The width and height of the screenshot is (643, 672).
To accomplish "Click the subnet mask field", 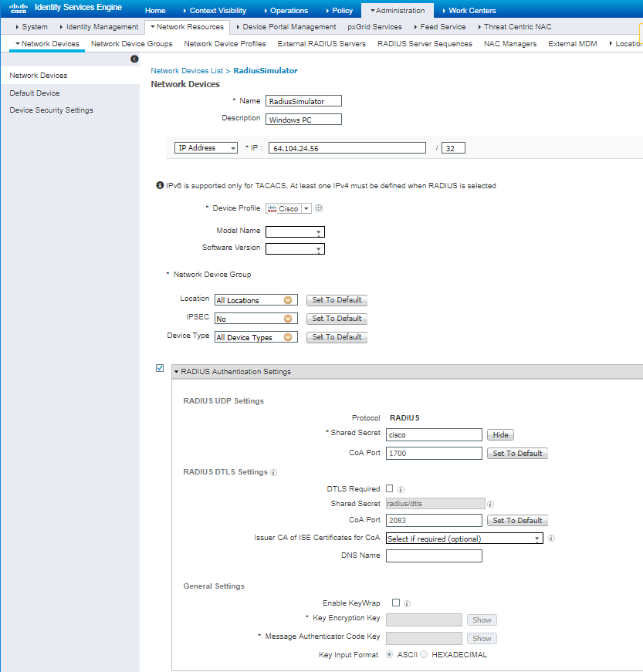I will [453, 148].
